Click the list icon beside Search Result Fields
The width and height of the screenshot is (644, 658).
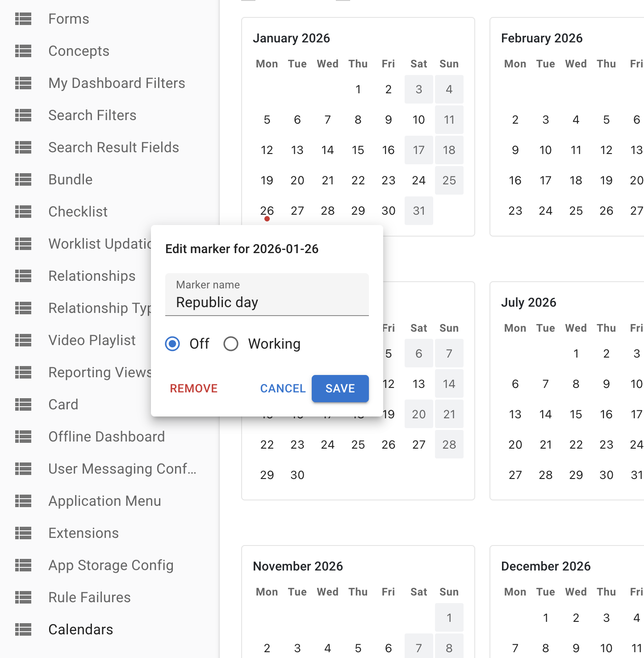coord(23,147)
